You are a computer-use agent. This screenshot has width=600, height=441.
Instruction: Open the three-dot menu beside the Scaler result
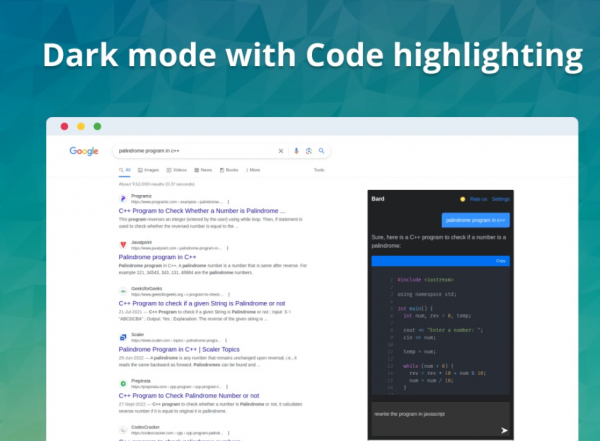226,340
